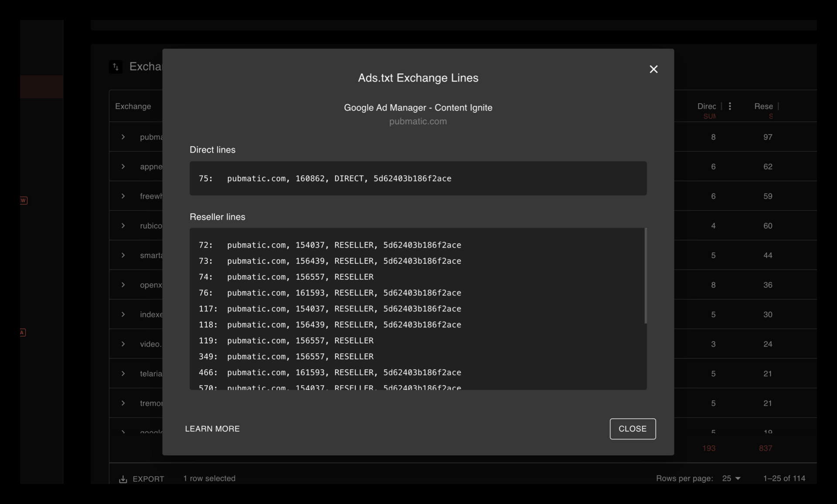837x504 pixels.
Task: Click reseller total 837 in footer
Action: click(x=766, y=448)
